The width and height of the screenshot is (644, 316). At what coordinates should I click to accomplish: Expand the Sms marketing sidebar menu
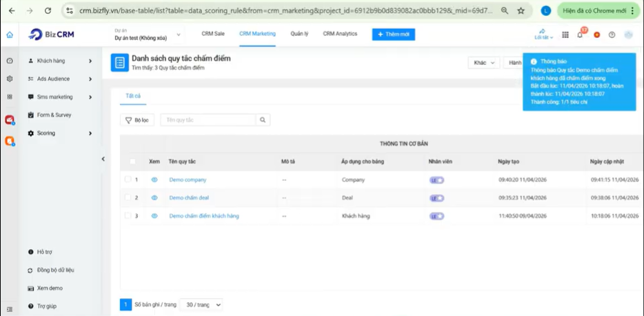[60, 97]
